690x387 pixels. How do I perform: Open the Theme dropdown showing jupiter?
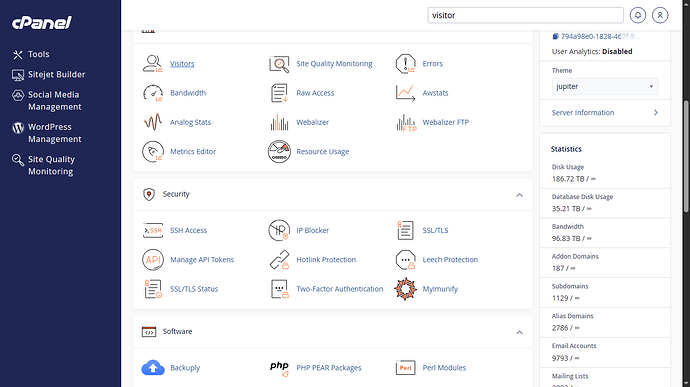(605, 86)
